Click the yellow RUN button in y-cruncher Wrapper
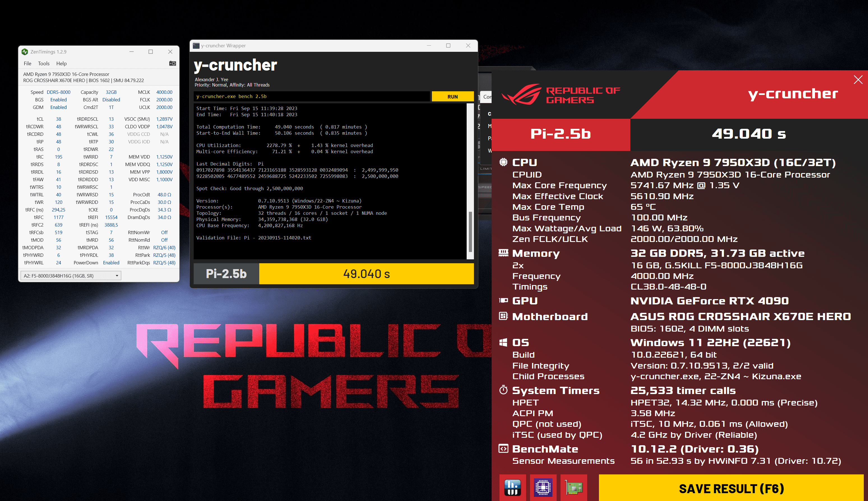The image size is (868, 501). pyautogui.click(x=452, y=97)
